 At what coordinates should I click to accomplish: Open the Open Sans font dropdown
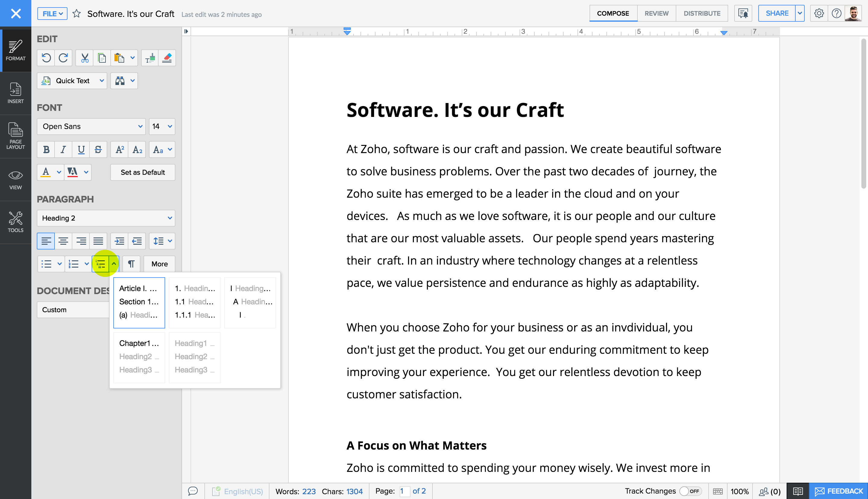coord(91,126)
